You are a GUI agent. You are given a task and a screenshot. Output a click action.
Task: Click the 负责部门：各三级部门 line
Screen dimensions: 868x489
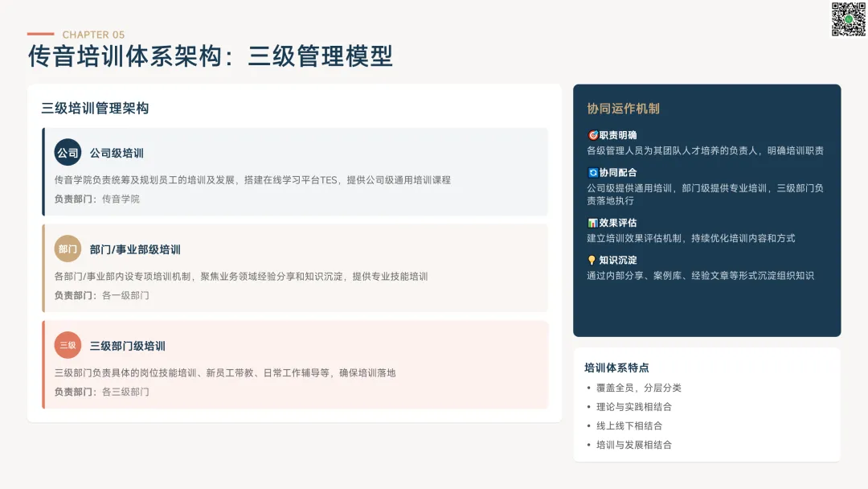click(x=102, y=392)
